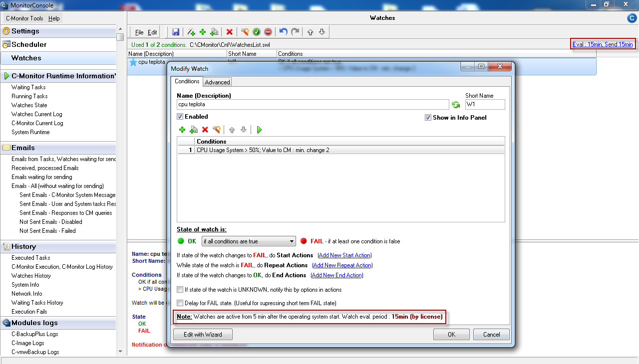Click the edit watch icon in main toolbar
This screenshot has height=364, width=639.
point(245,32)
